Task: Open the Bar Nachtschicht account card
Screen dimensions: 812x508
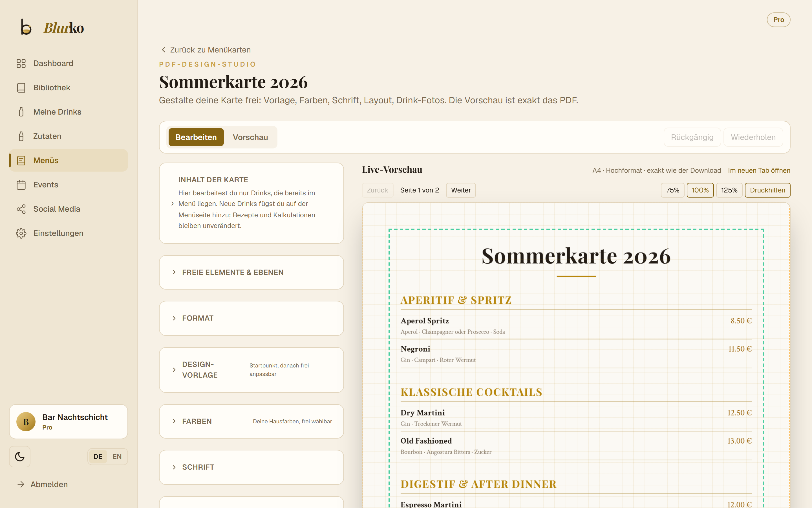Action: point(69,422)
